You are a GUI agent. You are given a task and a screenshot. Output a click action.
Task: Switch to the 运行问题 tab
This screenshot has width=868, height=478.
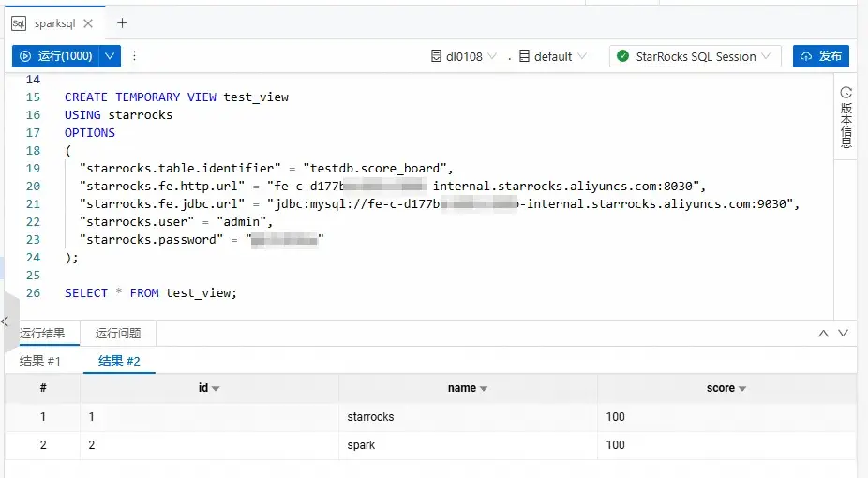pos(118,333)
